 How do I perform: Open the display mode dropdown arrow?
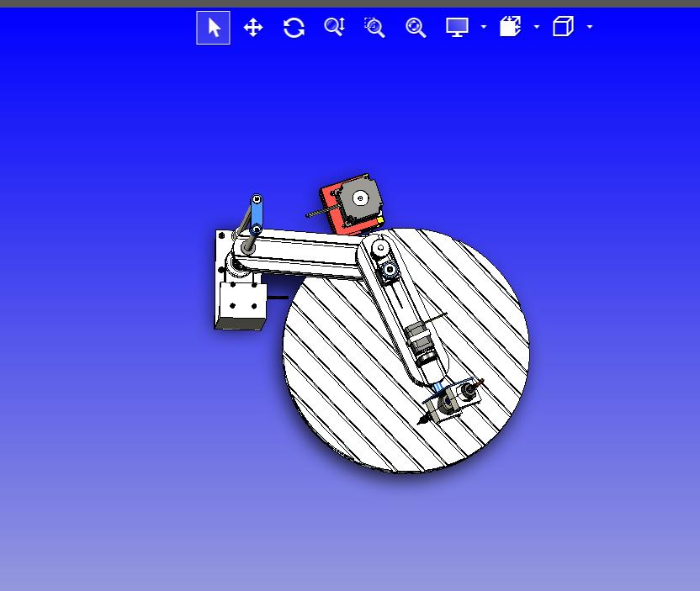click(484, 27)
